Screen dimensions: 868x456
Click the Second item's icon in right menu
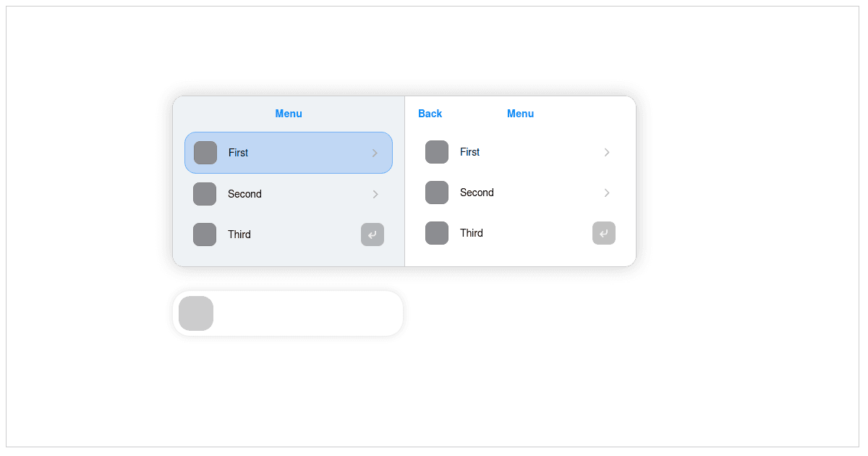pos(437,193)
